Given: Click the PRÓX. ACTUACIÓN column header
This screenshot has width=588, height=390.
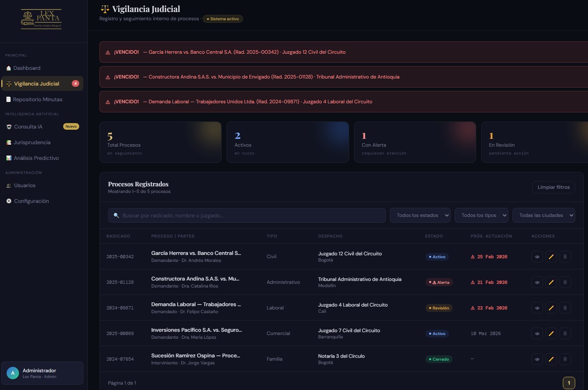Looking at the screenshot, I should 491,236.
